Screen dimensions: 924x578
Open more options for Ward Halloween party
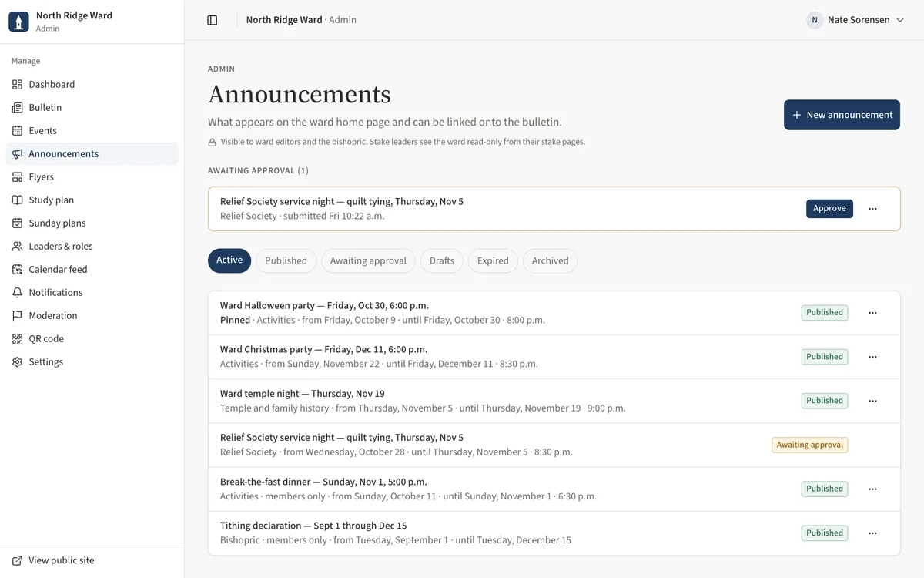(872, 313)
